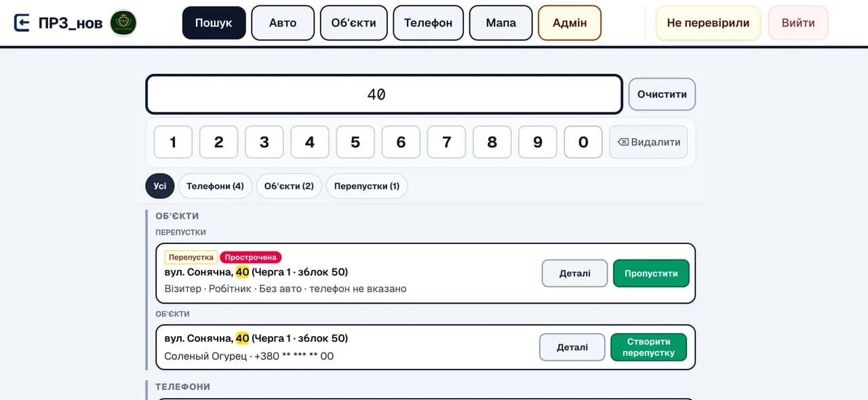The width and height of the screenshot is (868, 400).
Task: Click the yellow Перепустка badge
Action: [191, 257]
